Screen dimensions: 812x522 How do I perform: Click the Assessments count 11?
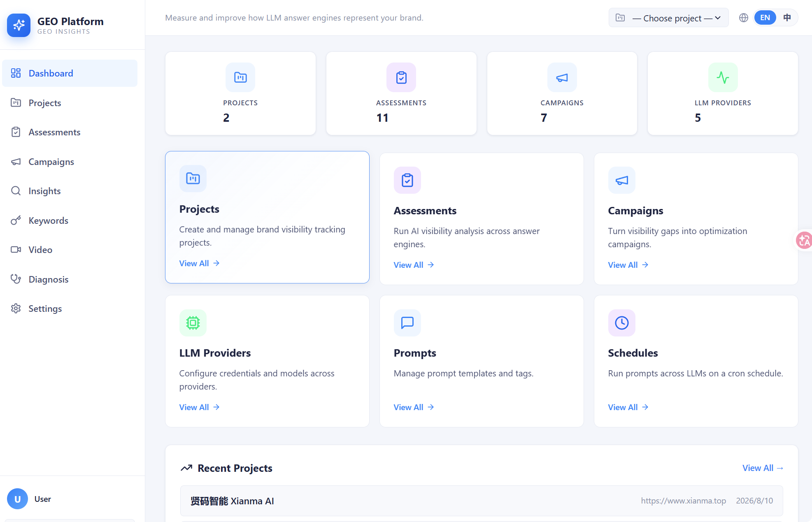click(382, 118)
